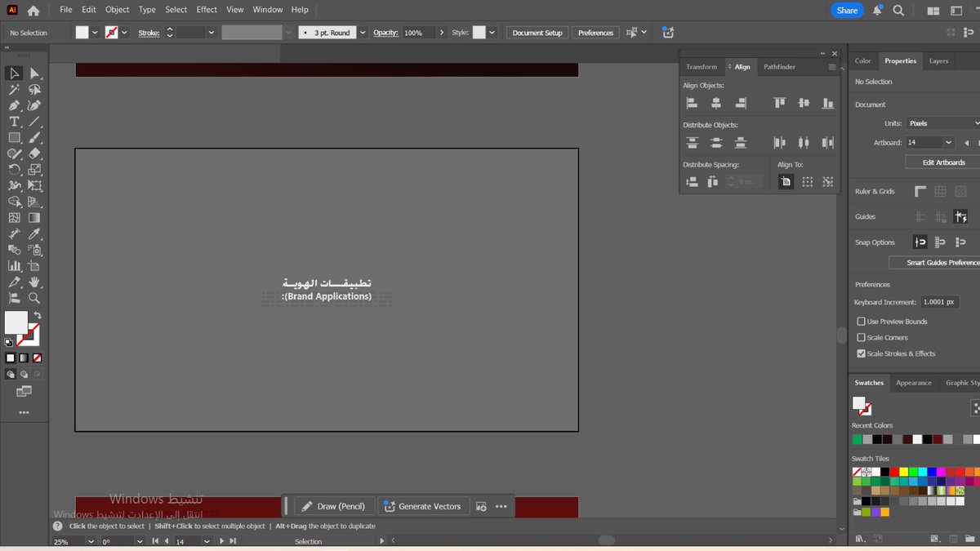Pick the Column Graph tool

click(x=14, y=266)
